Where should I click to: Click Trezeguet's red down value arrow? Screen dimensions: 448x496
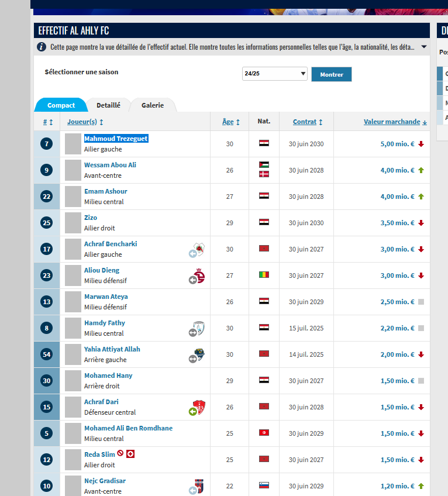(x=421, y=144)
